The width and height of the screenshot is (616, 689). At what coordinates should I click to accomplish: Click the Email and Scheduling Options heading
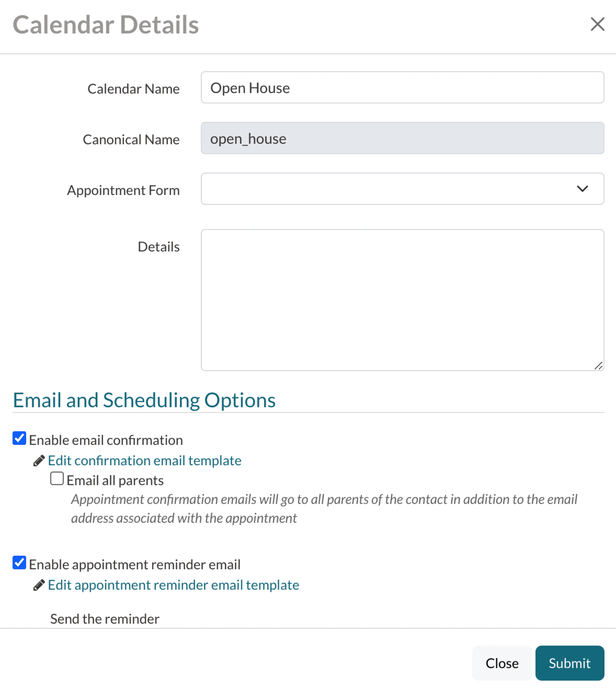[x=144, y=400]
